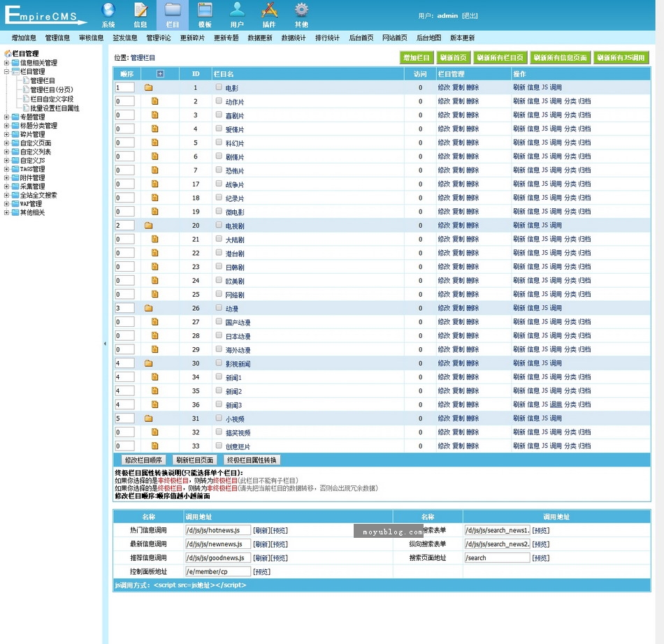
Task: Expand the 碎片管理 tree node
Action: click(x=6, y=134)
